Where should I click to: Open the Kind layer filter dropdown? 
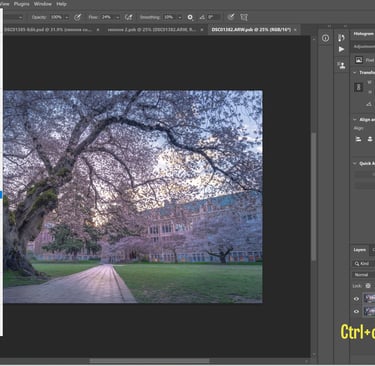point(364,264)
